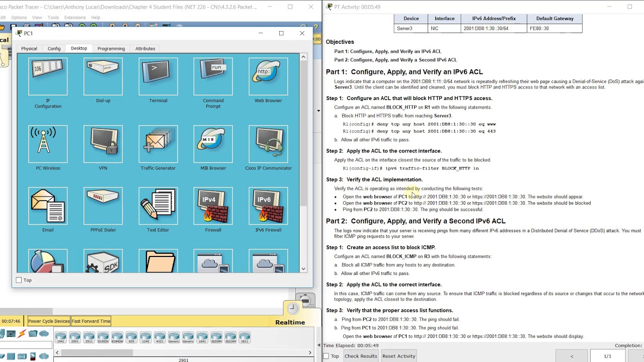Open the Help menu
Viewport: 644px width, 362px height.
click(x=96, y=18)
